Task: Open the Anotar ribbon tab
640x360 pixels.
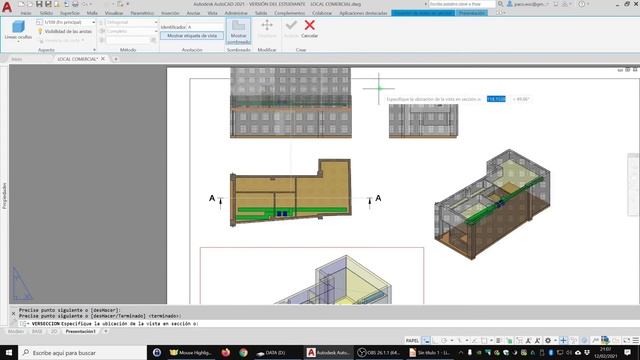Action: point(193,13)
